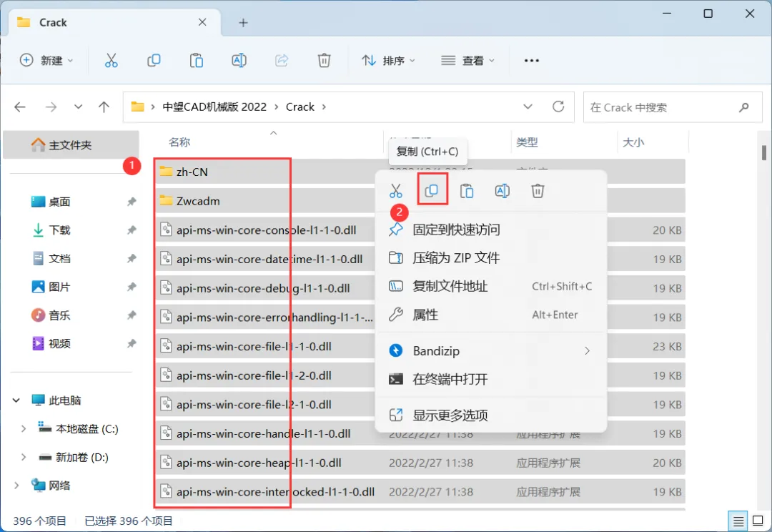
Task: Open the recent locations dropdown chevron
Action: tap(78, 107)
